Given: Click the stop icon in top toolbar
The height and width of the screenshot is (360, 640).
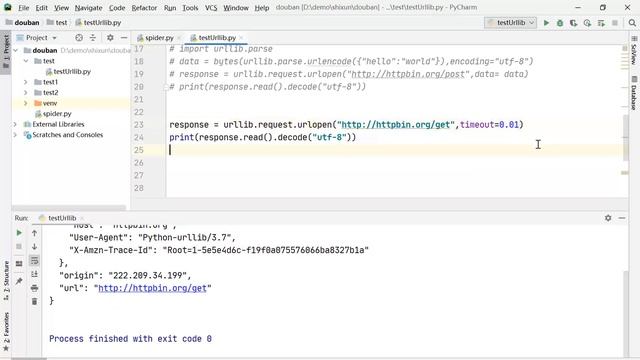Looking at the screenshot, I should 615,23.
